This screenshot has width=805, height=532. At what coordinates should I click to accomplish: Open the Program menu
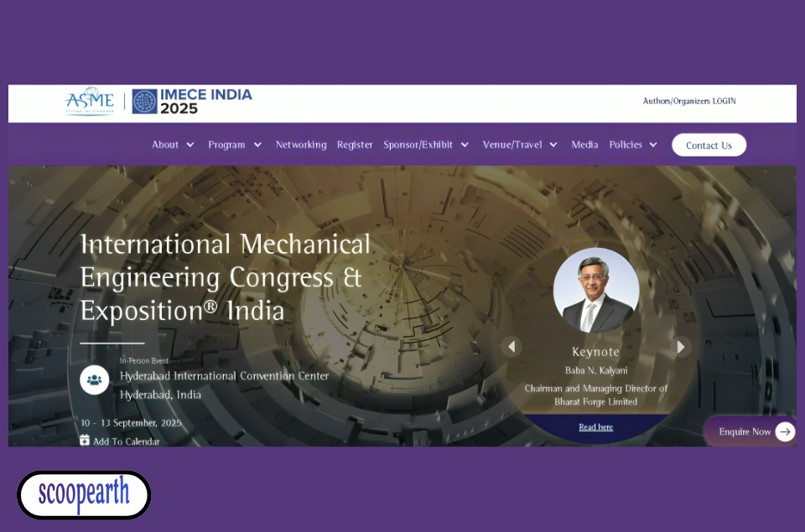(x=226, y=145)
